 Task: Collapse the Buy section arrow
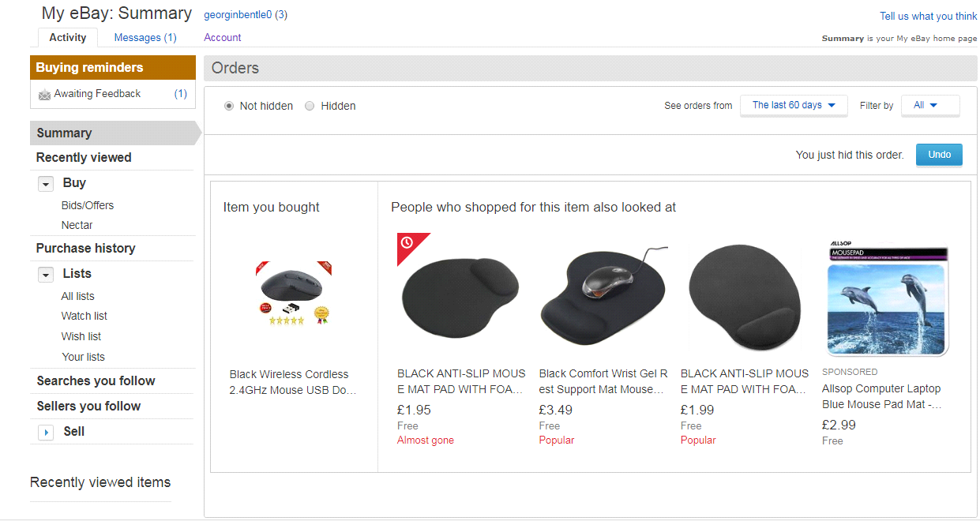click(46, 184)
